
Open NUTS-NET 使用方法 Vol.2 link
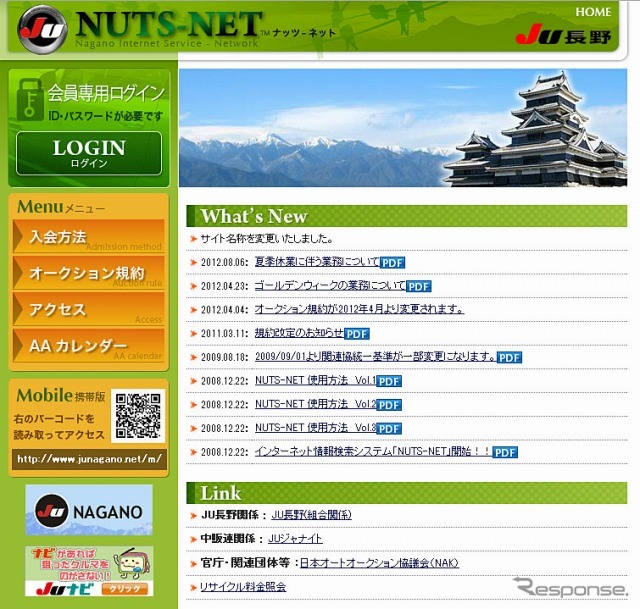click(315, 404)
